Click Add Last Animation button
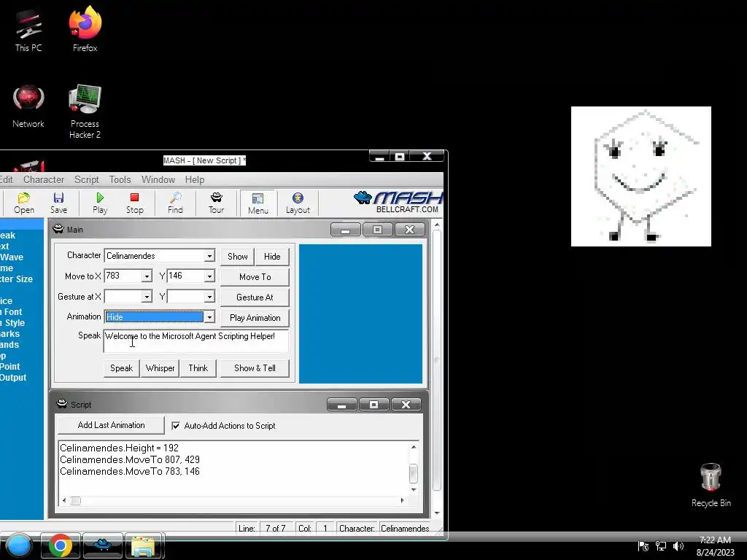 click(111, 425)
